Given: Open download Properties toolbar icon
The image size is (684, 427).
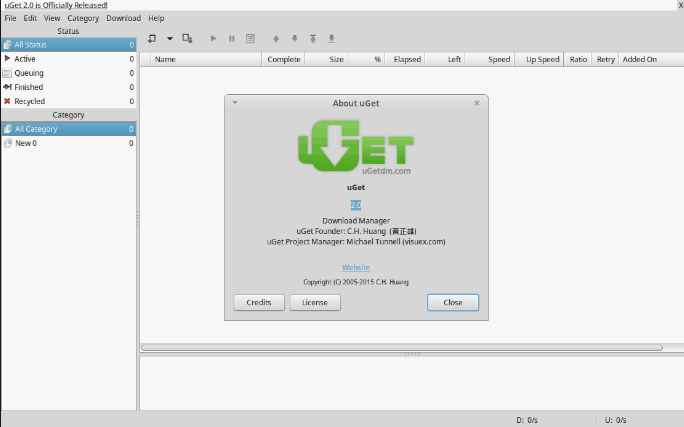Looking at the screenshot, I should [x=250, y=39].
